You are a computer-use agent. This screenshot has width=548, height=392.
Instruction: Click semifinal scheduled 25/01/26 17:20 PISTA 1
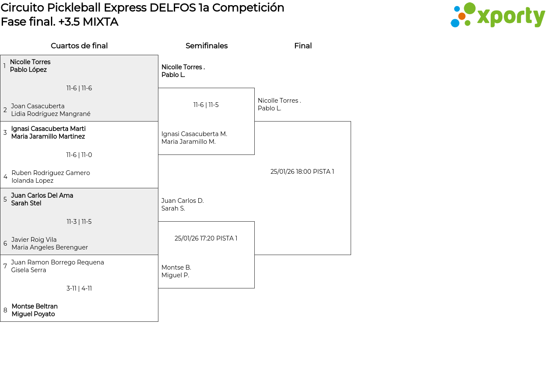tap(206, 238)
